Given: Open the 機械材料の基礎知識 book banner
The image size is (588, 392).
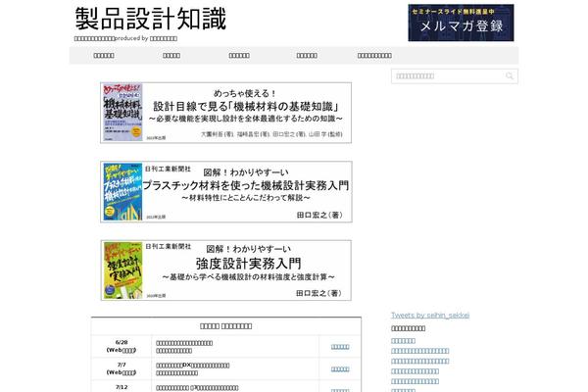Looking at the screenshot, I should click(225, 113).
